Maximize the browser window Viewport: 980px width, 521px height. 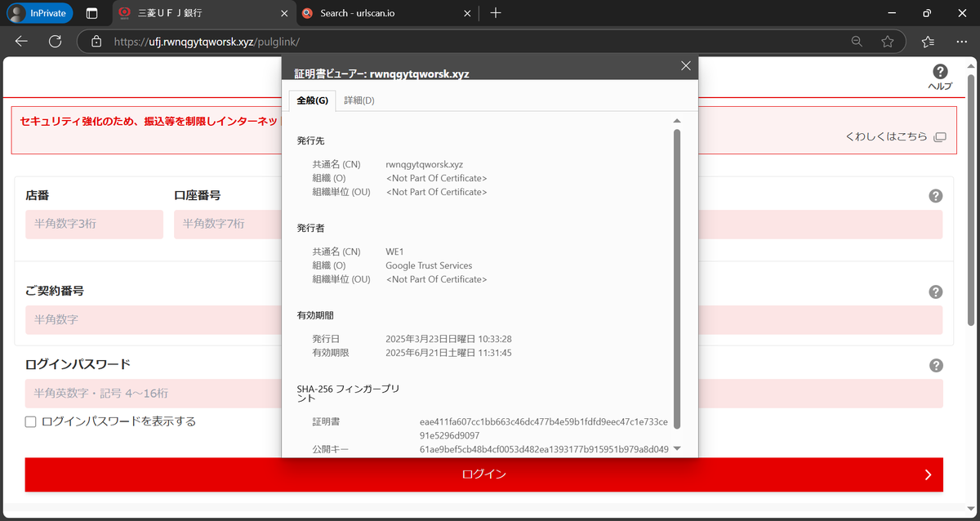(926, 13)
